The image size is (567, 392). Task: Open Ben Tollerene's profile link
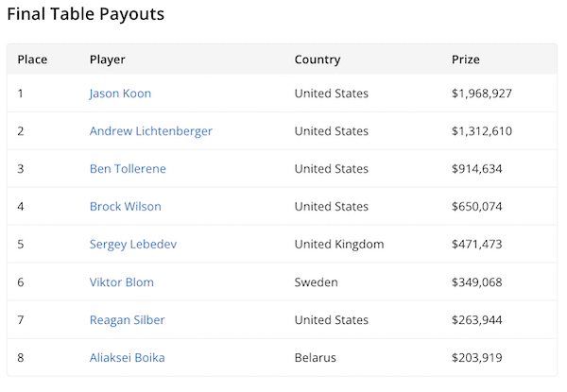128,169
